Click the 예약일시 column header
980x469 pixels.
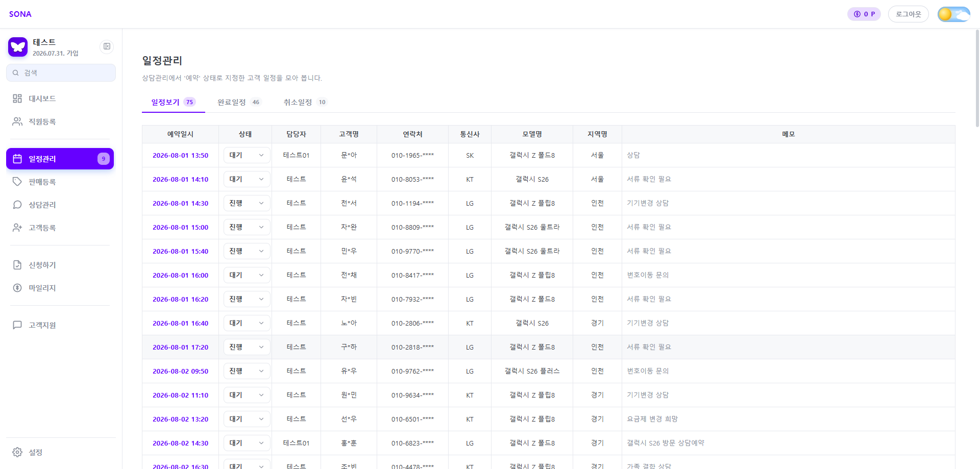(x=181, y=134)
